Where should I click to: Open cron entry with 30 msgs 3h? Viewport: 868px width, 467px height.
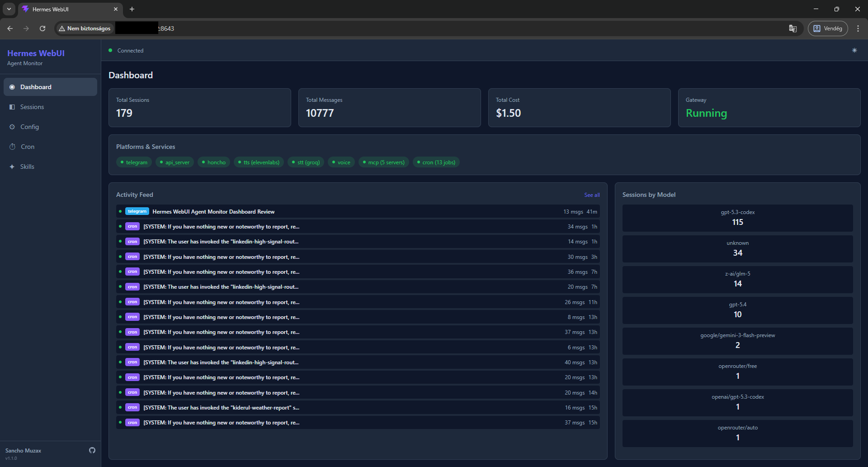point(358,257)
